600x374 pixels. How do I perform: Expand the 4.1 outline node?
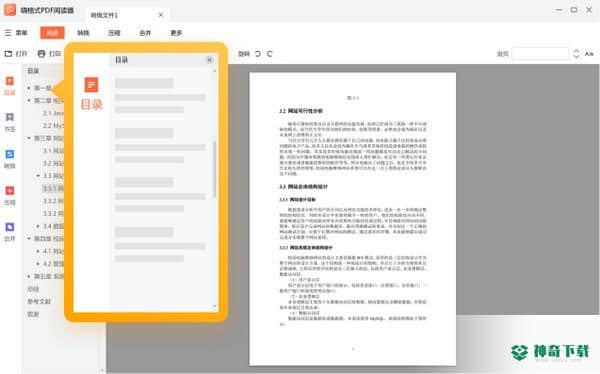pos(38,251)
